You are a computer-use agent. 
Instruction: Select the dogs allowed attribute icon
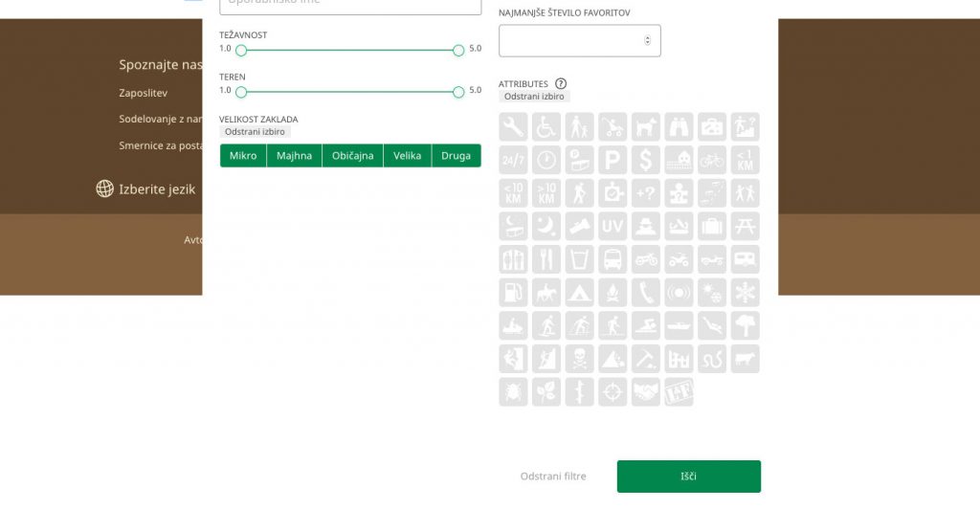[645, 126]
